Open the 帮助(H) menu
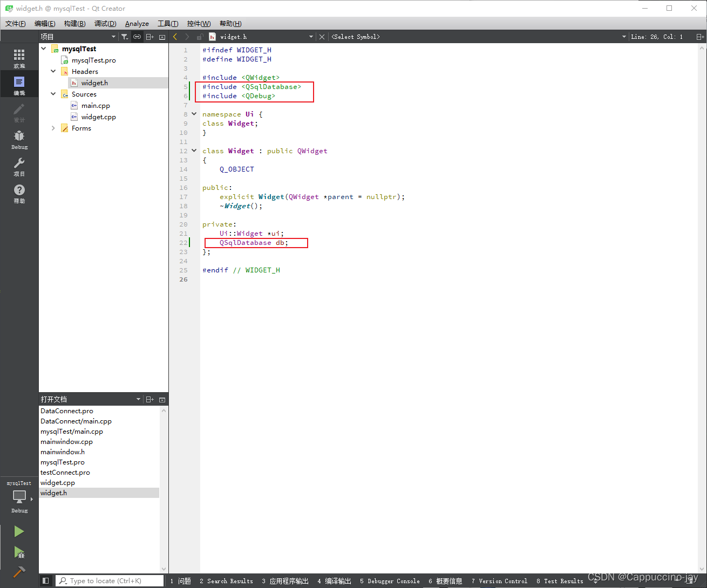Viewport: 707px width, 588px height. pyautogui.click(x=230, y=23)
